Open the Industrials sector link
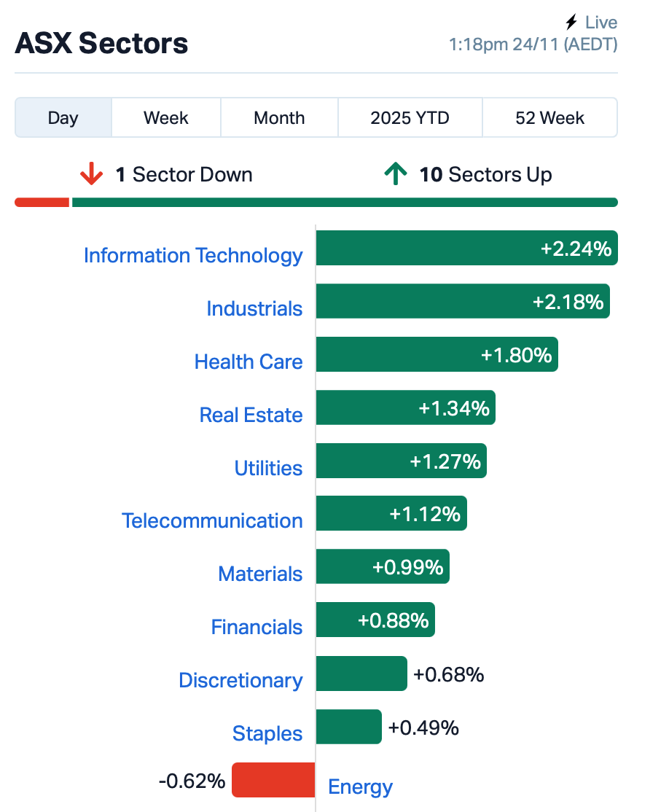This screenshot has width=669, height=812. pyautogui.click(x=254, y=308)
